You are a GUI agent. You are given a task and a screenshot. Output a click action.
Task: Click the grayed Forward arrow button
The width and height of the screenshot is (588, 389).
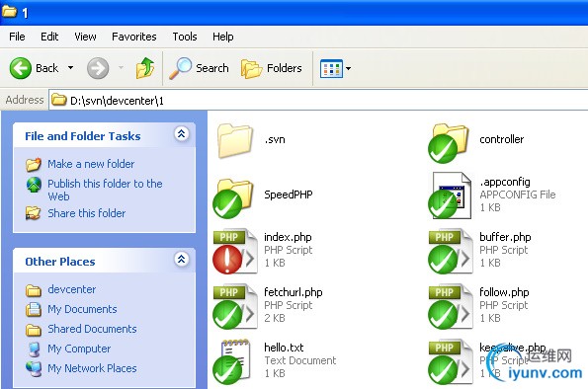tap(98, 68)
